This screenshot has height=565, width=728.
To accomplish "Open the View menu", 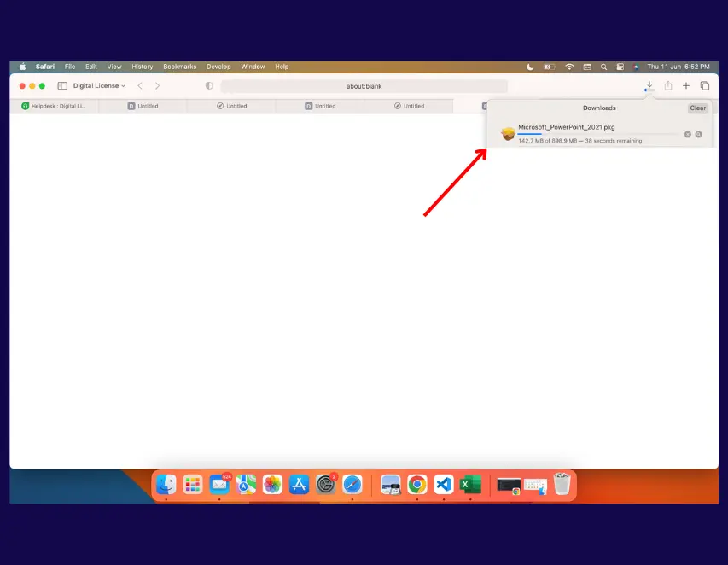I will (x=114, y=67).
